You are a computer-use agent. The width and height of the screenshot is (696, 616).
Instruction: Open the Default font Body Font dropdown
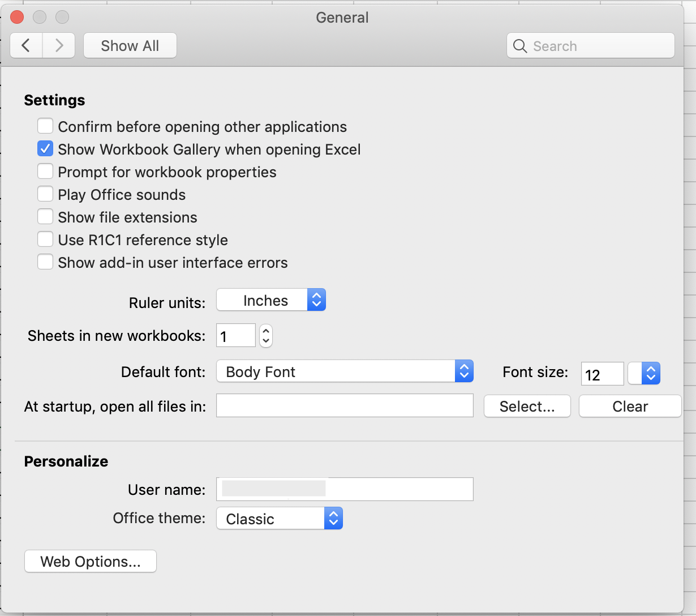[x=345, y=371]
